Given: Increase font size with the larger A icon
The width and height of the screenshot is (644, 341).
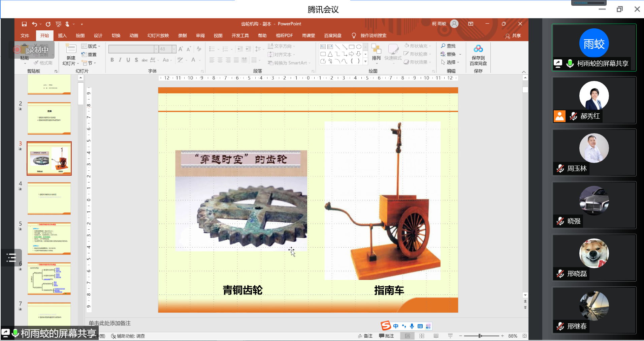Looking at the screenshot, I should (181, 49).
